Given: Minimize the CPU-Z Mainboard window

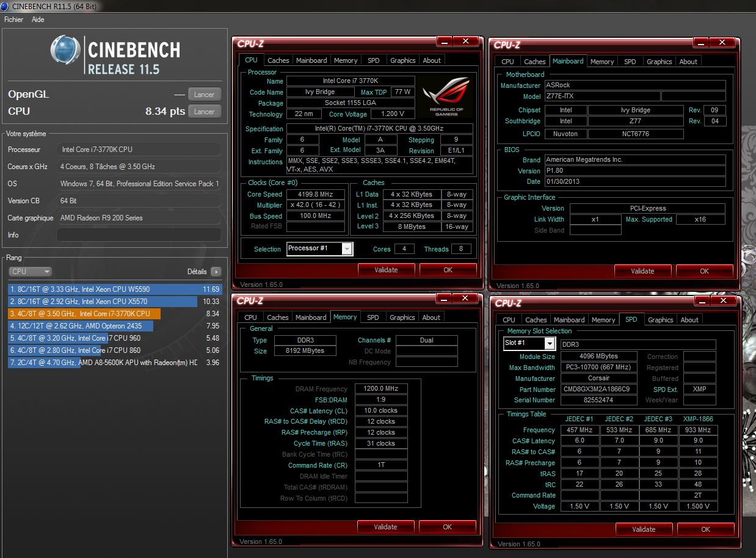Looking at the screenshot, I should [701, 43].
